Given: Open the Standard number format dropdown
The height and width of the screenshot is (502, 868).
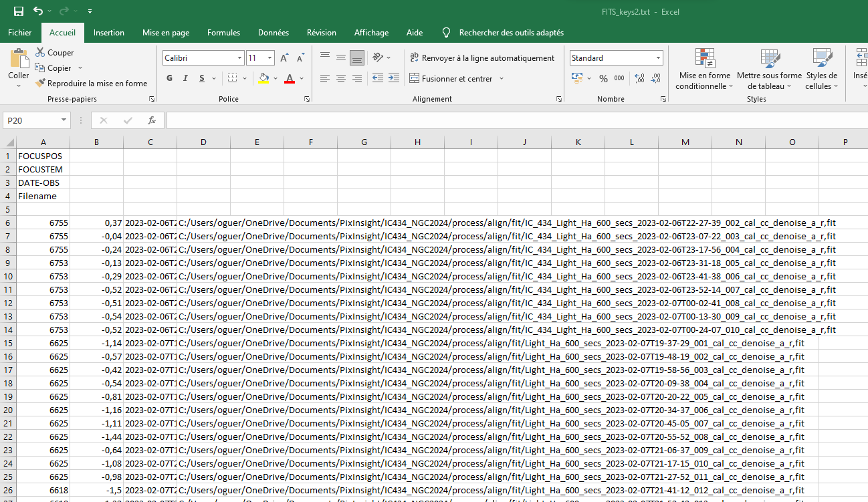Looking at the screenshot, I should pos(658,58).
